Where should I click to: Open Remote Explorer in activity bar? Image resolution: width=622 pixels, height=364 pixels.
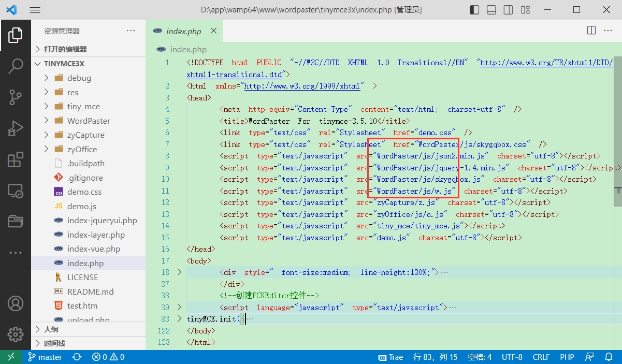point(16,191)
